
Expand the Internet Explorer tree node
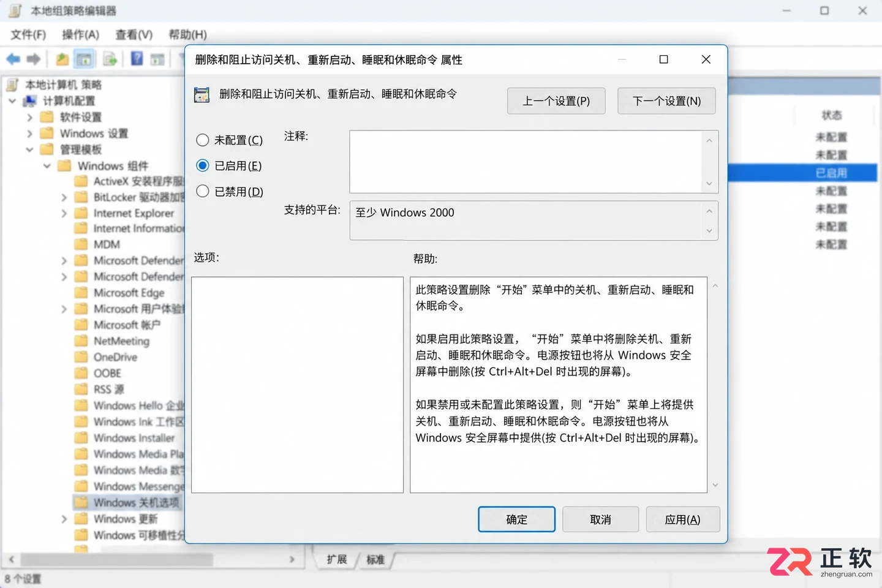64,213
